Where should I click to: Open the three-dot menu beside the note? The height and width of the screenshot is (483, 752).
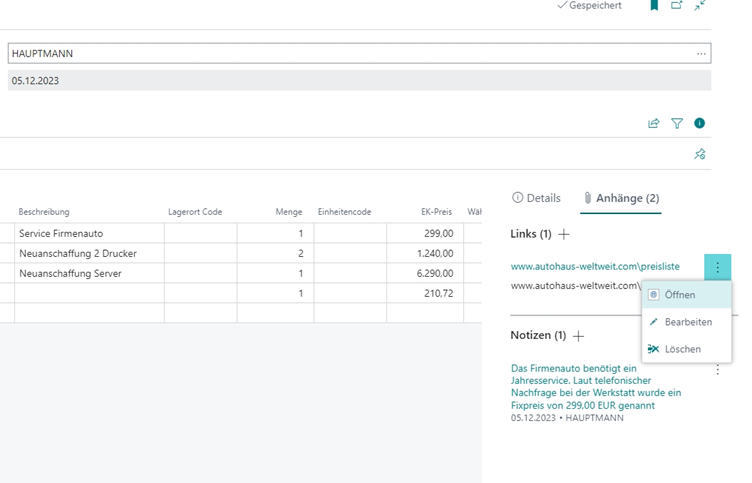(x=717, y=370)
